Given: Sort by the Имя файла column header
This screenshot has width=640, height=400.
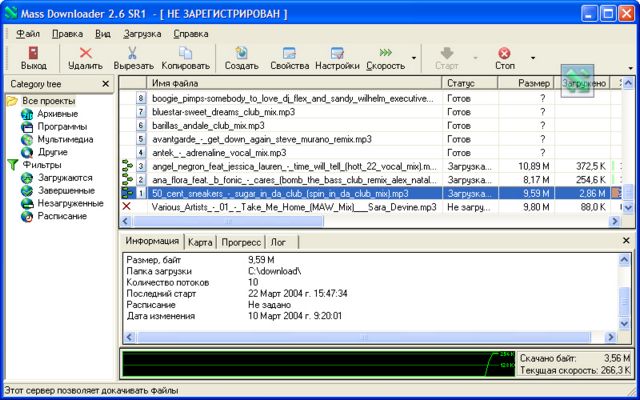Looking at the screenshot, I should (294, 83).
